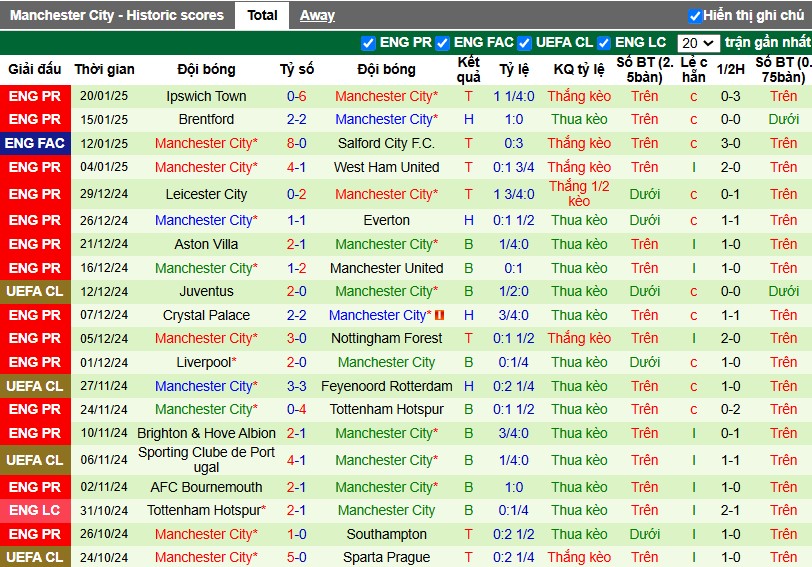Click the ENG LC league badge
The width and height of the screenshot is (812, 567).
tap(35, 511)
